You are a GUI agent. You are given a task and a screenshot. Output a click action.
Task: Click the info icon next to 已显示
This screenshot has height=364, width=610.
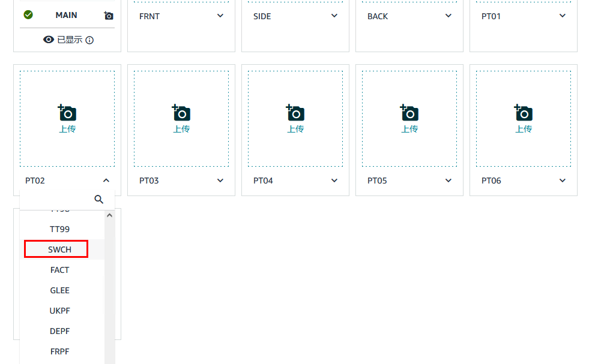click(x=89, y=40)
